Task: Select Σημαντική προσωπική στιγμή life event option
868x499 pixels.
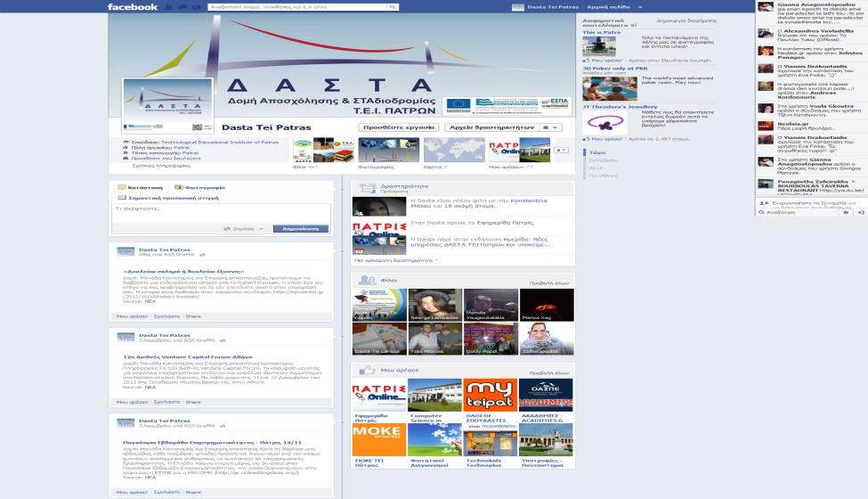Action: pyautogui.click(x=169, y=198)
